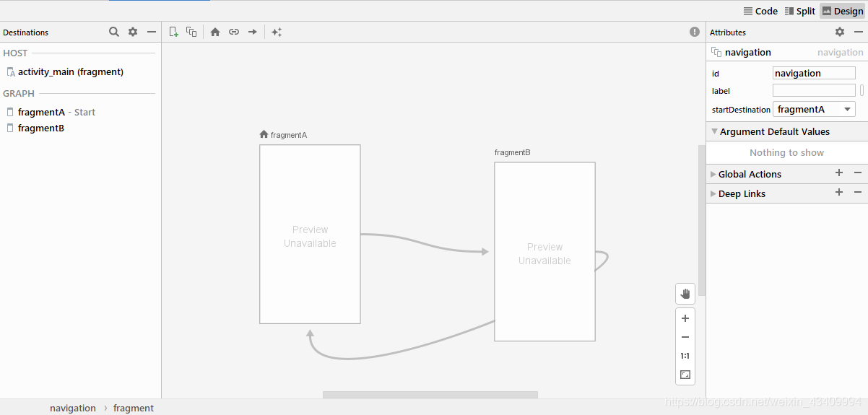Open Attributes panel gear settings
The height and width of the screenshot is (415, 868).
point(840,32)
